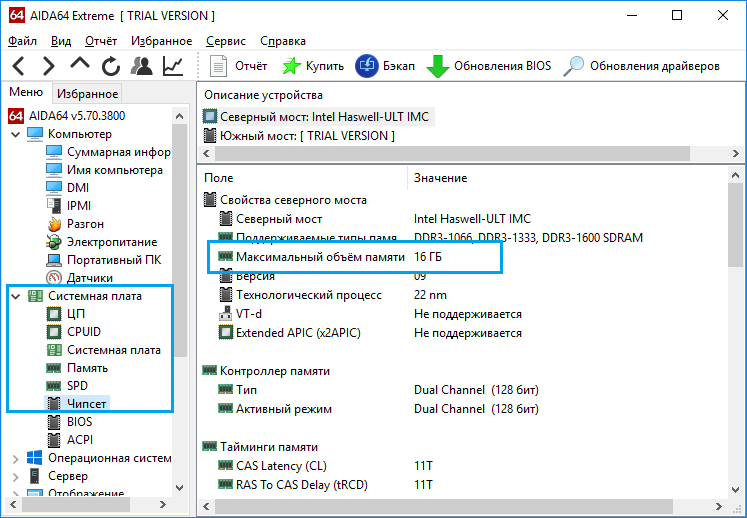Viewport: 747px width, 518px height.
Task: Click the tree panel scroll-down arrow
Action: pyautogui.click(x=180, y=487)
